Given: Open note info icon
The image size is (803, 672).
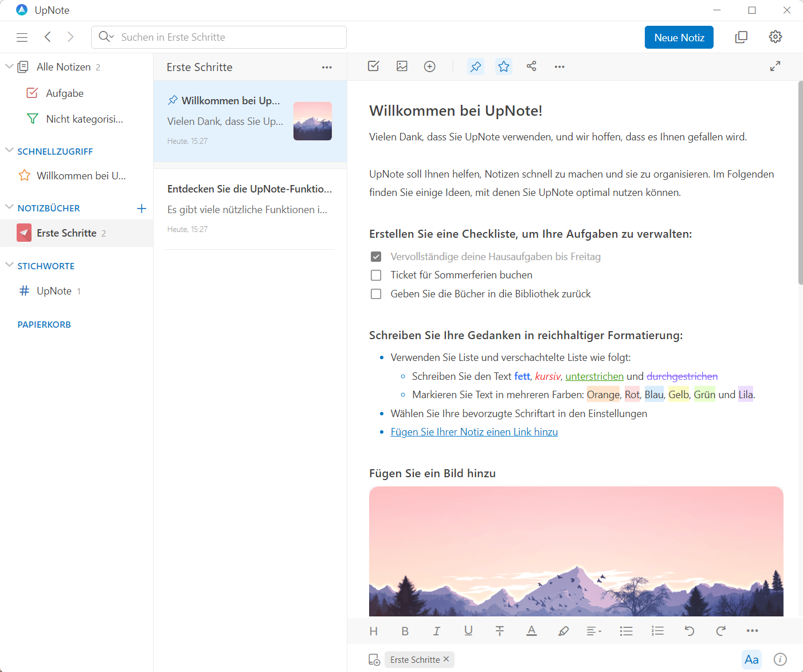Looking at the screenshot, I should coord(780,659).
